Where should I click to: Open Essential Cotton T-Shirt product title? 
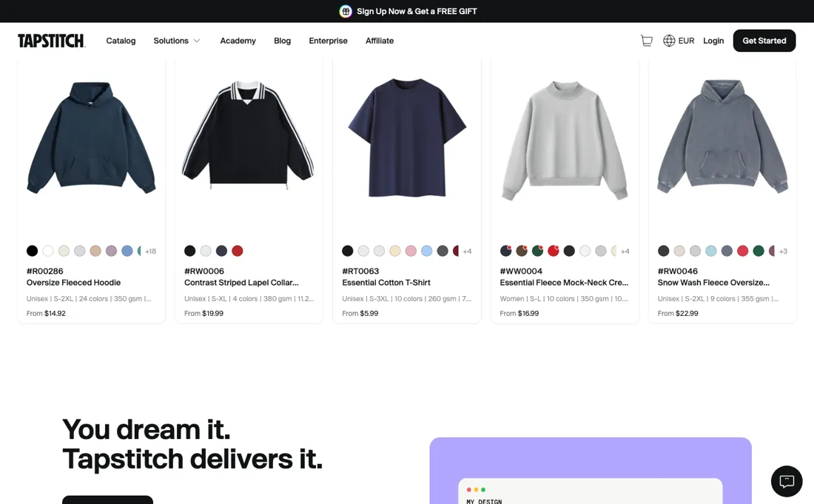pos(386,283)
